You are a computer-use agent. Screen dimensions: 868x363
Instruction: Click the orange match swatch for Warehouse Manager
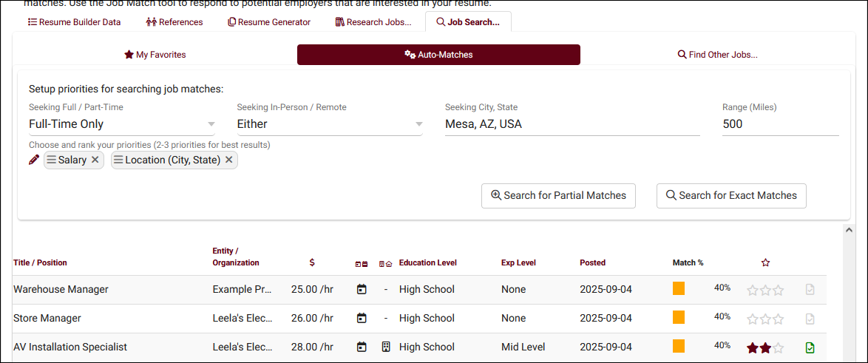pos(679,289)
